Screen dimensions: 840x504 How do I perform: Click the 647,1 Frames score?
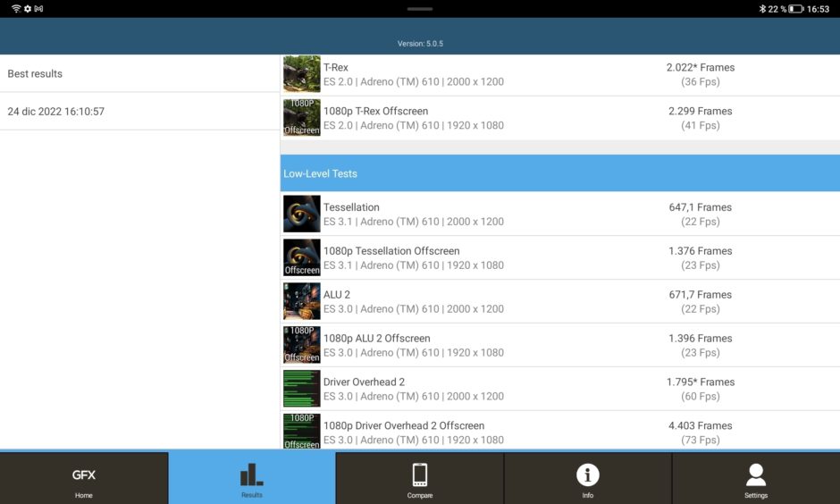pos(701,207)
